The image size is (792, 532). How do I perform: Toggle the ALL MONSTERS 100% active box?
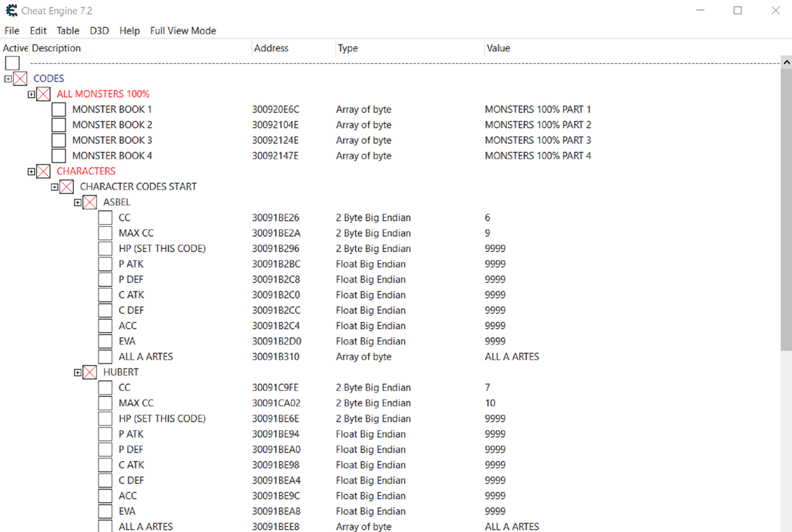(43, 94)
